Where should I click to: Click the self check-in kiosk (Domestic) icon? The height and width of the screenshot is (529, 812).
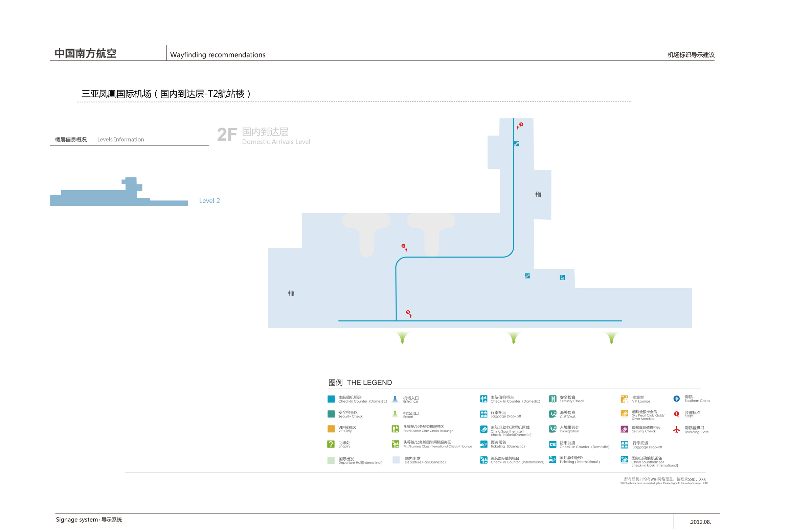click(484, 429)
